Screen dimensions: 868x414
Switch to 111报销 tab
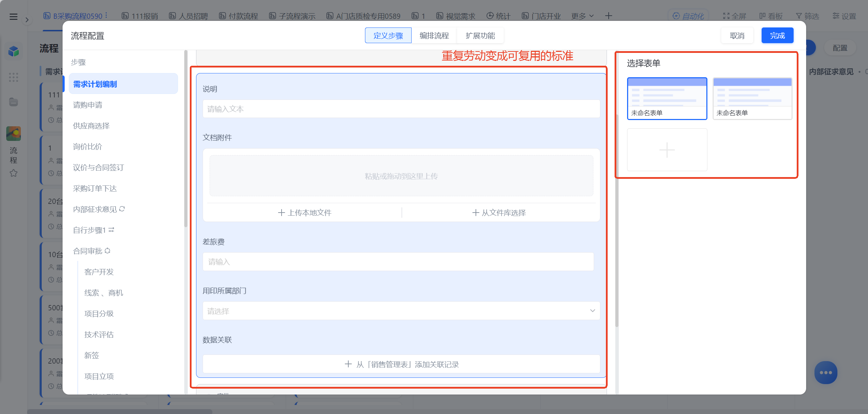[140, 16]
